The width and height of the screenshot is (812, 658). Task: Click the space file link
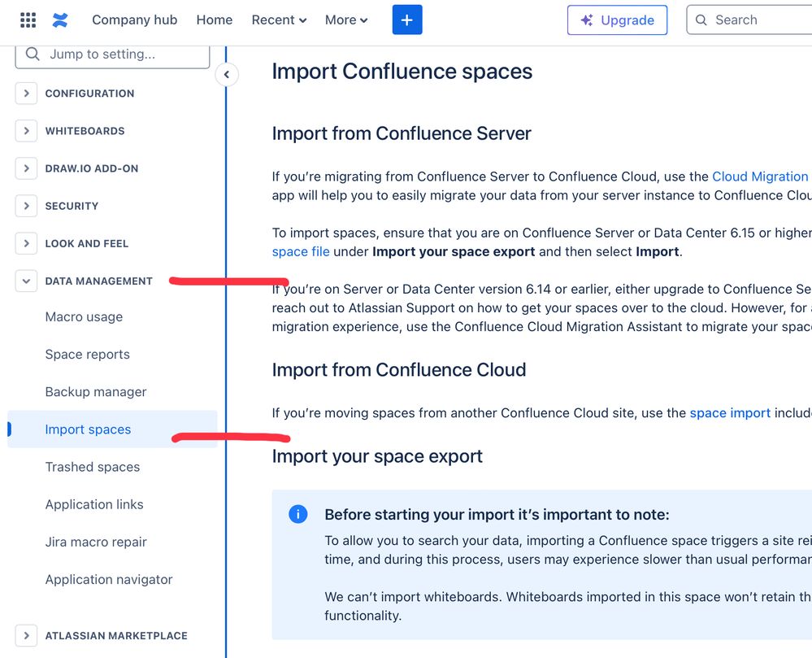pos(301,252)
